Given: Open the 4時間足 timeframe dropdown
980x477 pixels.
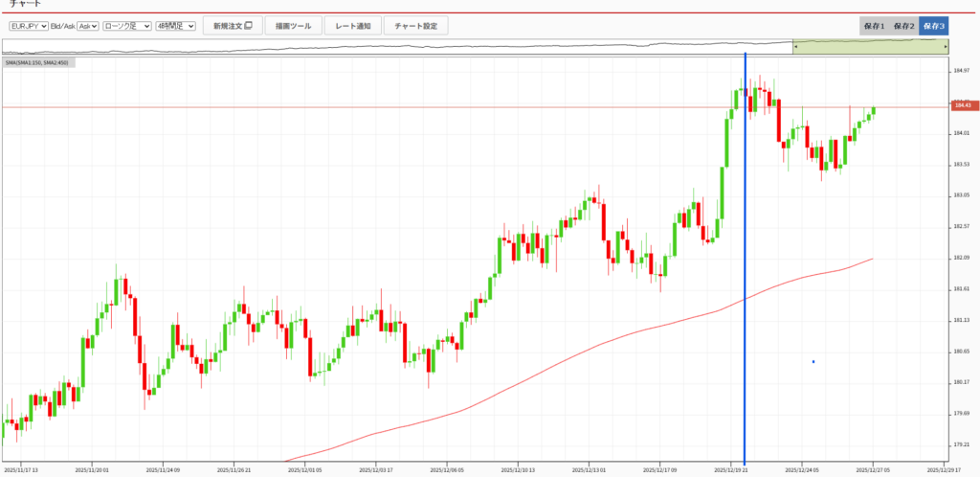Looking at the screenshot, I should click(175, 26).
